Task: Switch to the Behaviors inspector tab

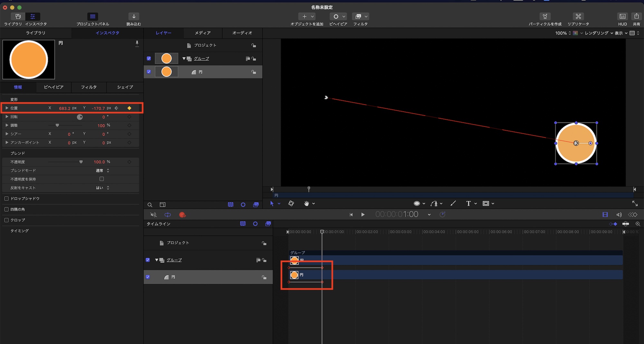Action: [x=53, y=87]
